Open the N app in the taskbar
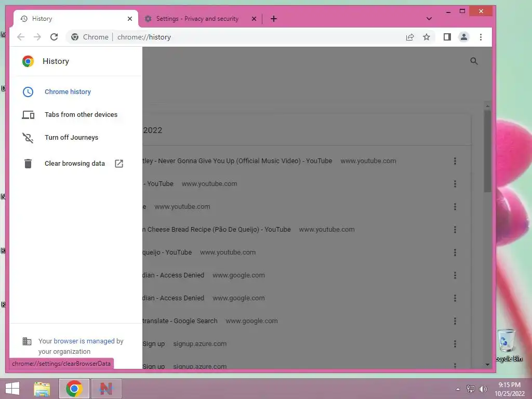 point(106,389)
